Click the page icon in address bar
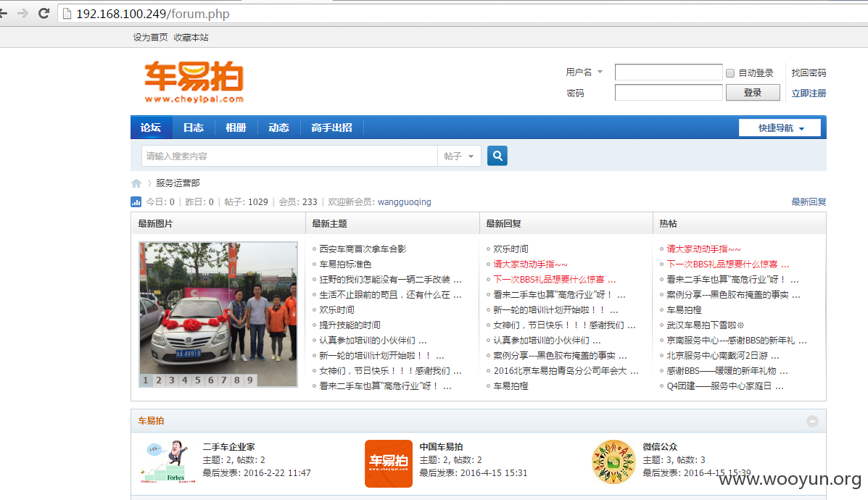The height and width of the screenshot is (500, 868). click(x=67, y=14)
